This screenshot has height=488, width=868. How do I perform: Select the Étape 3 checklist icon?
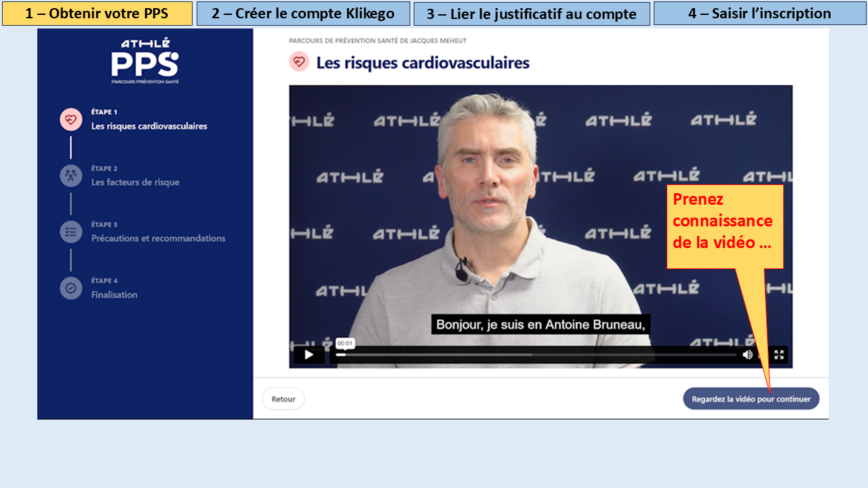point(71,232)
